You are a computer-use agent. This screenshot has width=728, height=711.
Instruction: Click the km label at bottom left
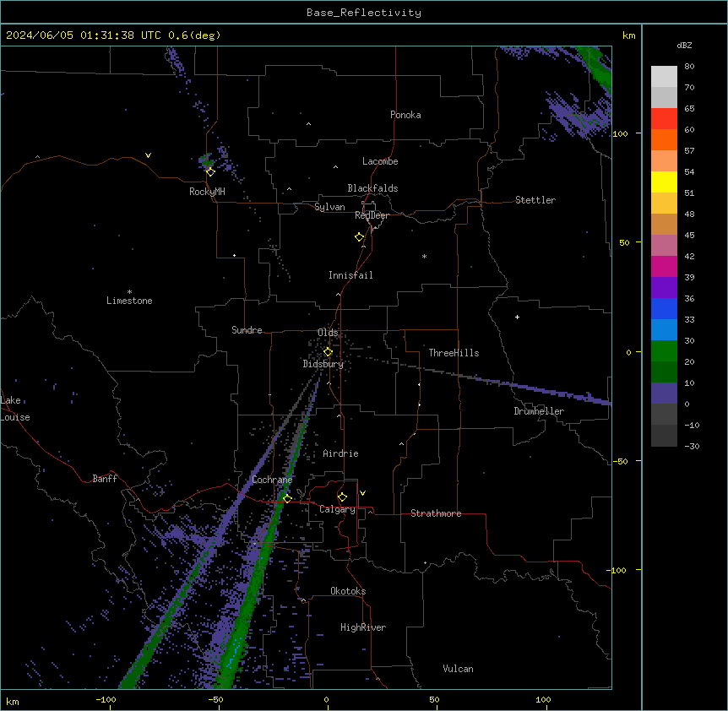(x=13, y=701)
